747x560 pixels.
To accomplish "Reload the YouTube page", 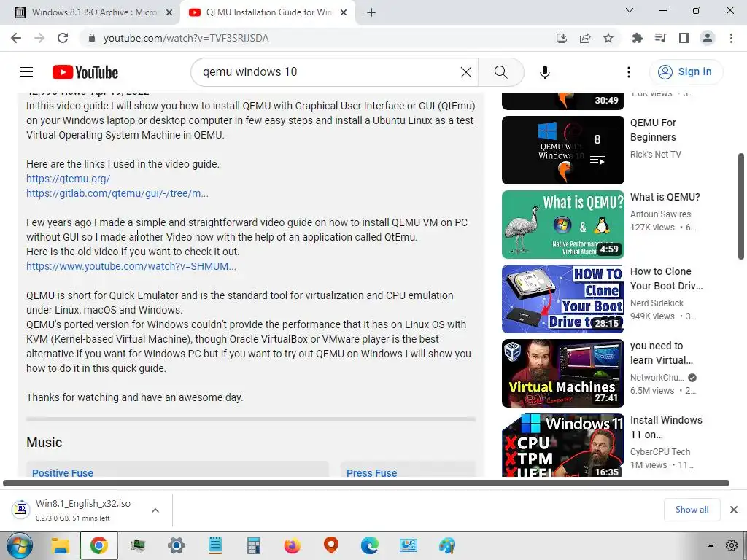I will [63, 38].
